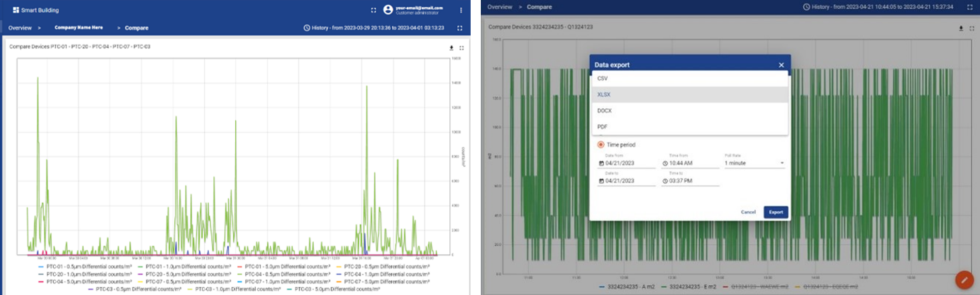Click PTC-07 - 0.5µm Differential legend entry
The height and width of the screenshot is (295, 980).
coord(184,281)
